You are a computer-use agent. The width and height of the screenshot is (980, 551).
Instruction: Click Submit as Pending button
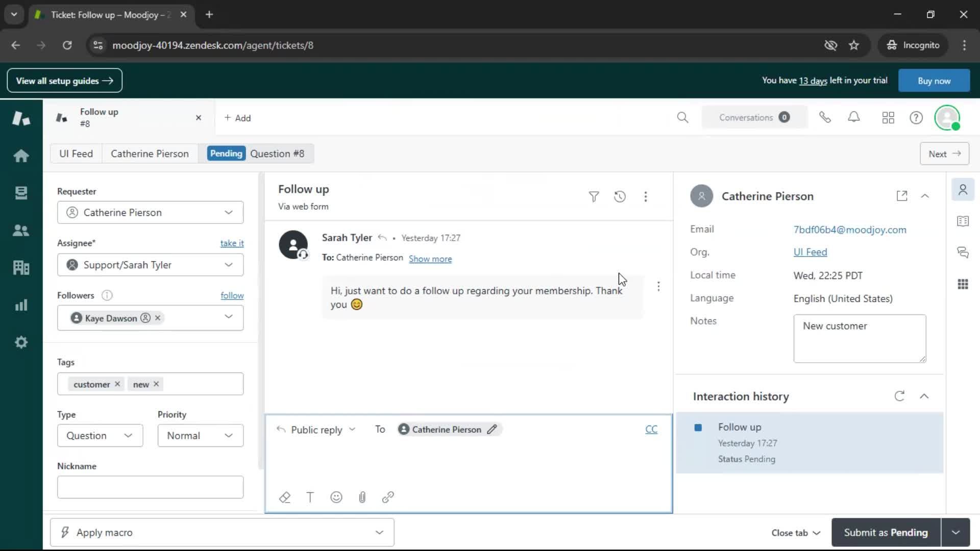point(886,532)
